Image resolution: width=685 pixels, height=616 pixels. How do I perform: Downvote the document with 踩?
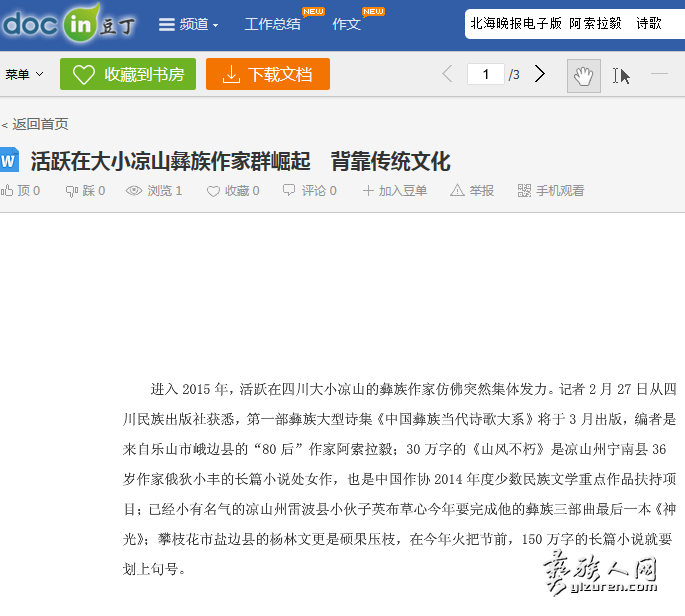[x=85, y=191]
